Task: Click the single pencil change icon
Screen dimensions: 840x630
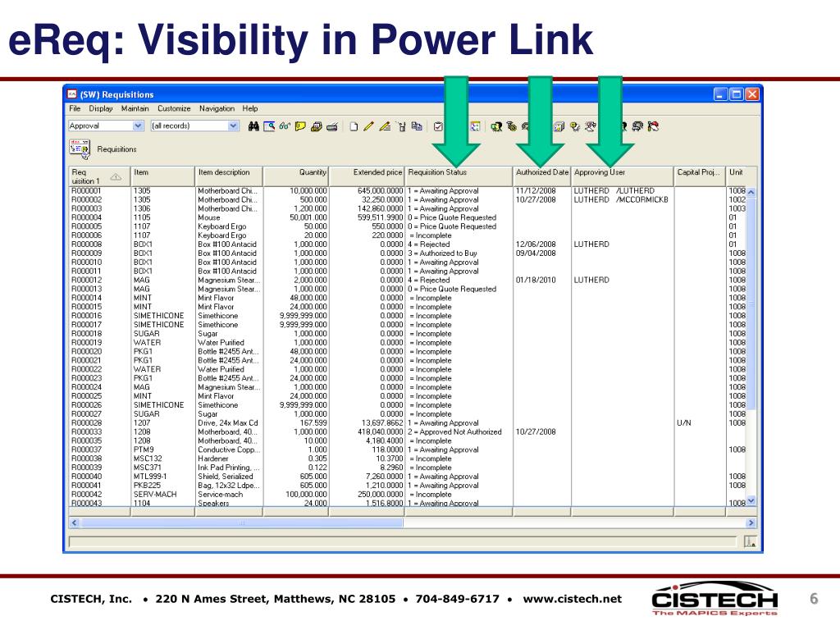Action: pos(368,126)
